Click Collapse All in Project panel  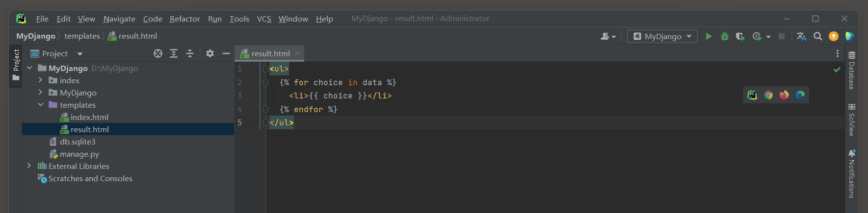pos(190,53)
